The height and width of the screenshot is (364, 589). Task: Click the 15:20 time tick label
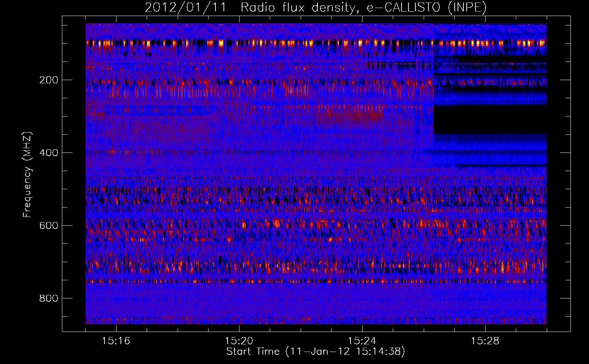(239, 341)
